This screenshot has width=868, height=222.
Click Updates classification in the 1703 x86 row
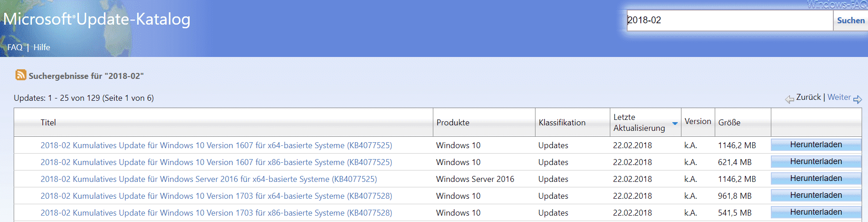pos(553,213)
